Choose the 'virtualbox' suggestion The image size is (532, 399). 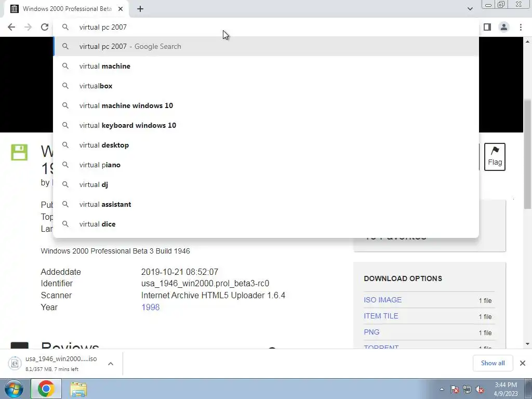click(266, 86)
